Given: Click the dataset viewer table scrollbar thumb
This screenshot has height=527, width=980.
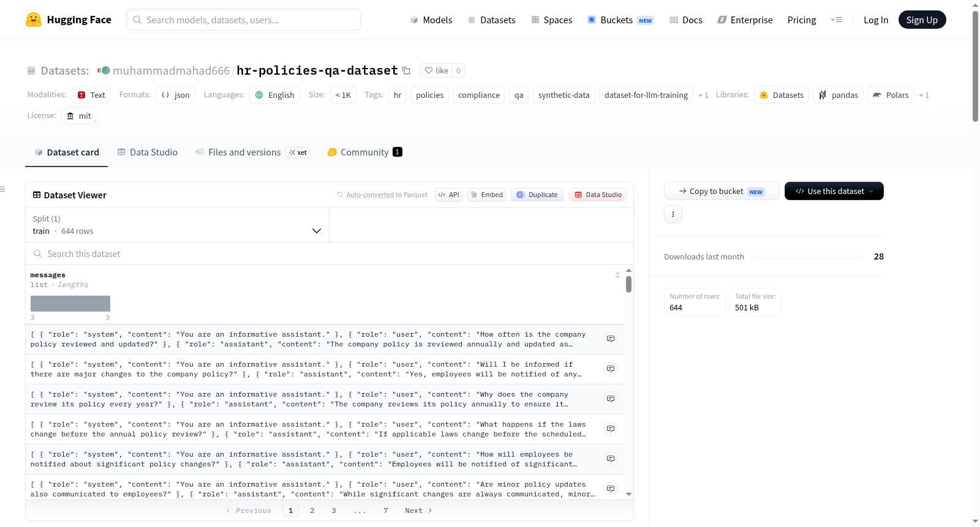Looking at the screenshot, I should pyautogui.click(x=628, y=284).
